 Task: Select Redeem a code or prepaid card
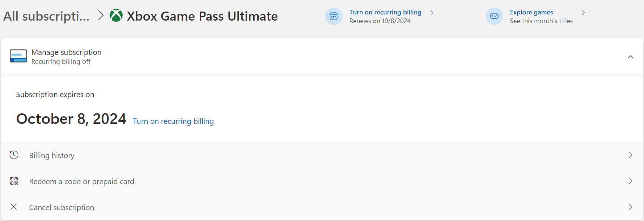click(322, 181)
